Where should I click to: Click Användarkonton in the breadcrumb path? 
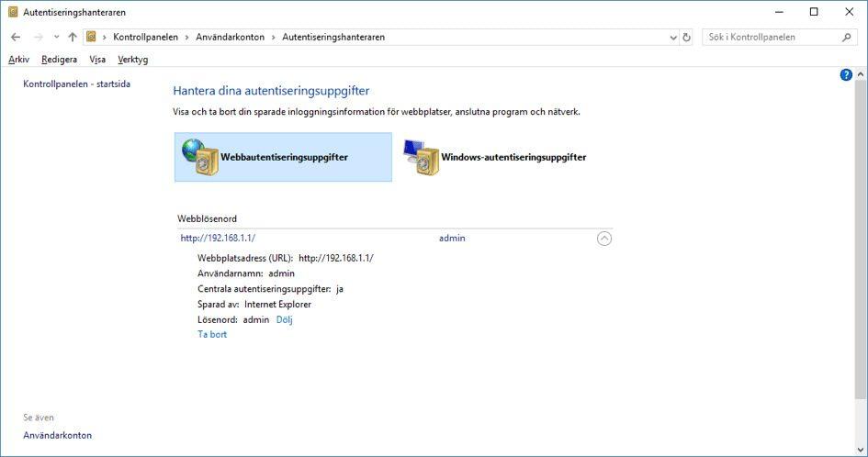pos(230,38)
